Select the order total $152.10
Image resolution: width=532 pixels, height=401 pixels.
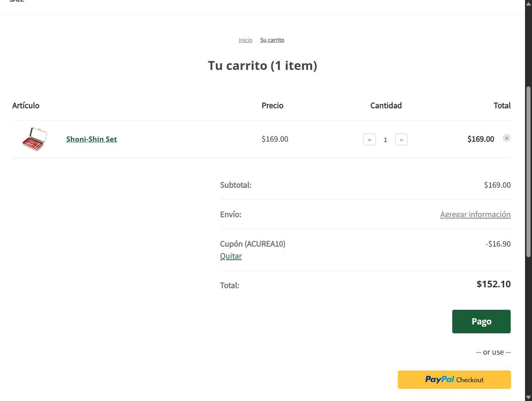click(493, 284)
